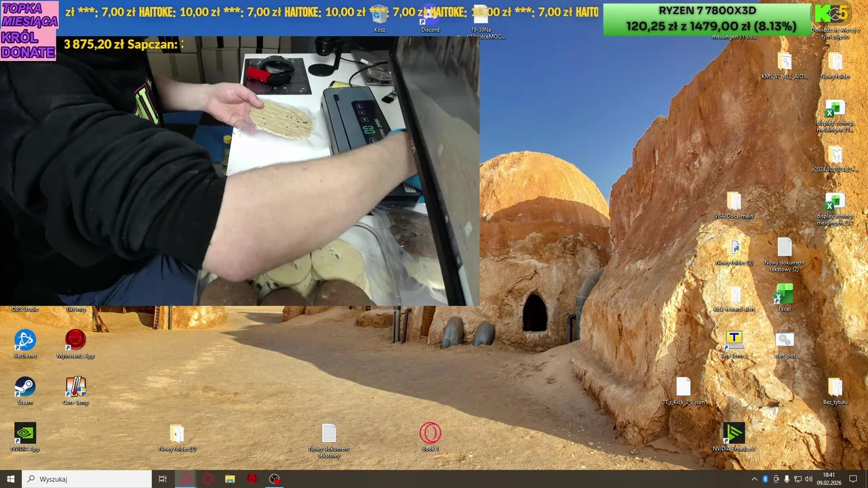Open Task View on the taskbar
Screen dimensions: 868x488
pyautogui.click(x=163, y=479)
